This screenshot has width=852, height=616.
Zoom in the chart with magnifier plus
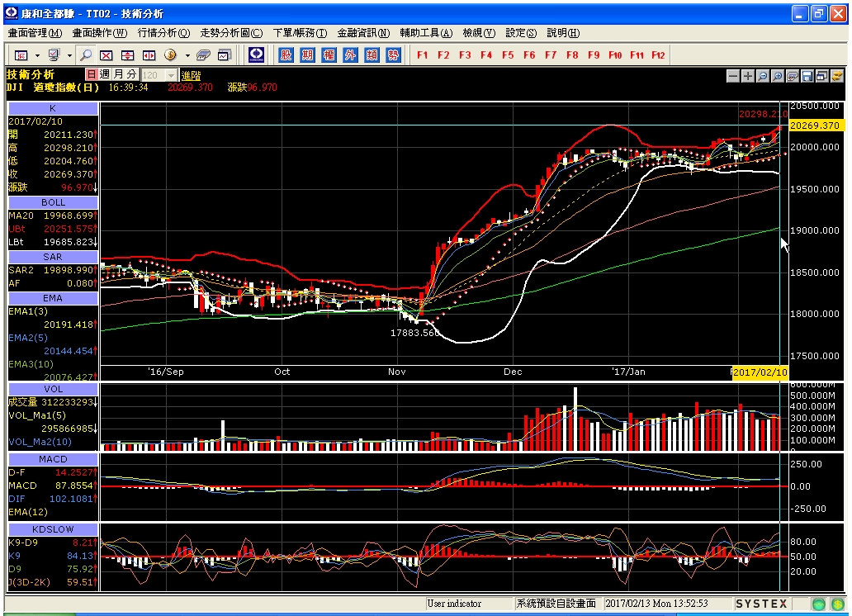(778, 76)
